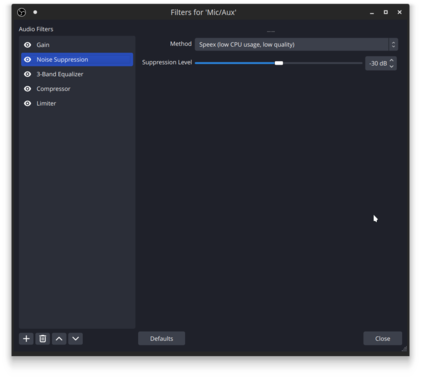Viewport: 421px width, 380px height.
Task: Remove the selected filter with the trash icon
Action: point(43,339)
